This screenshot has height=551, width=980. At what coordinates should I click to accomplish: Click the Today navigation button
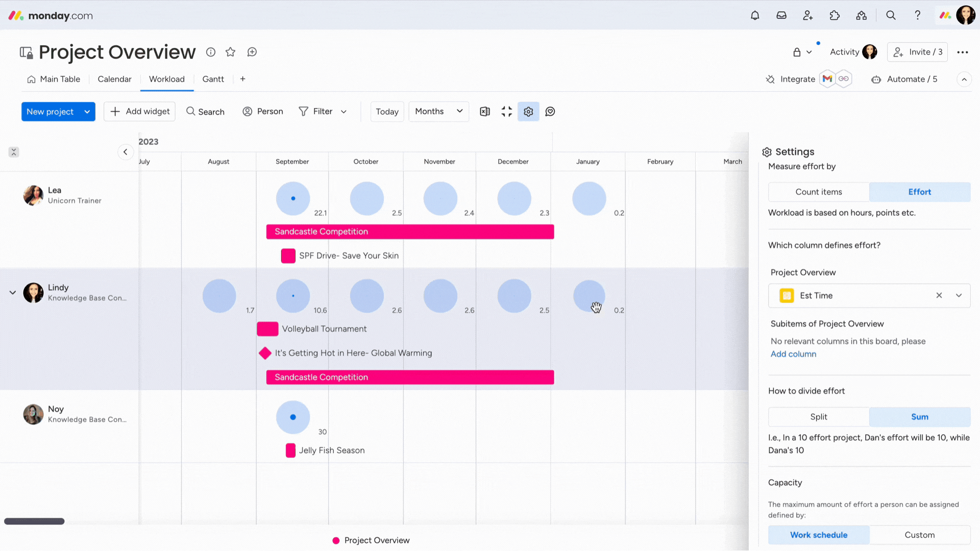[x=388, y=111]
